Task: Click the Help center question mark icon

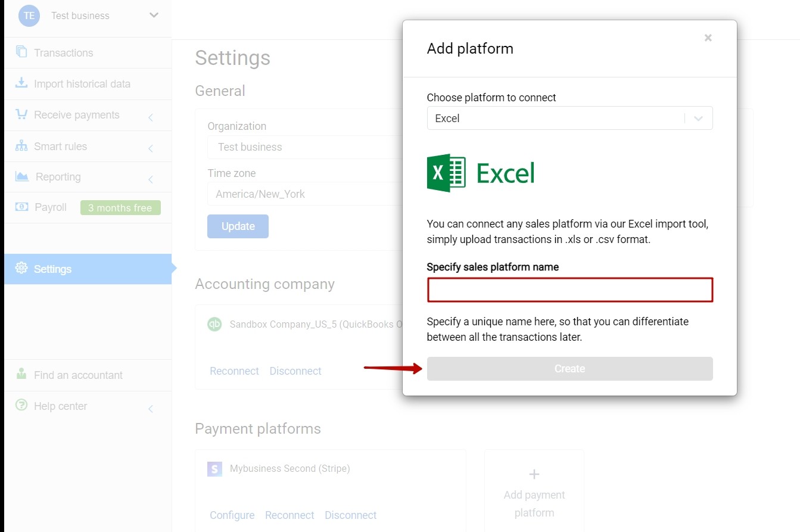Action: tap(21, 405)
